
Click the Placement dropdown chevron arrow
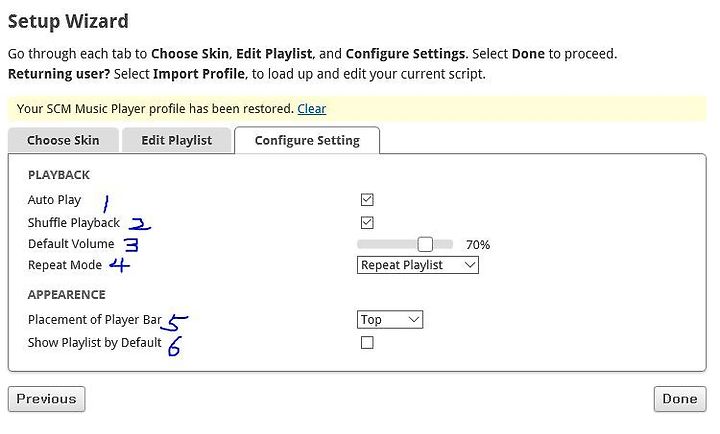414,319
